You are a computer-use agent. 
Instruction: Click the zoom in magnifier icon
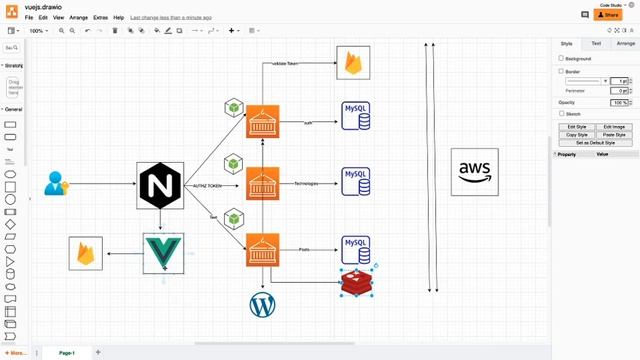click(x=61, y=31)
